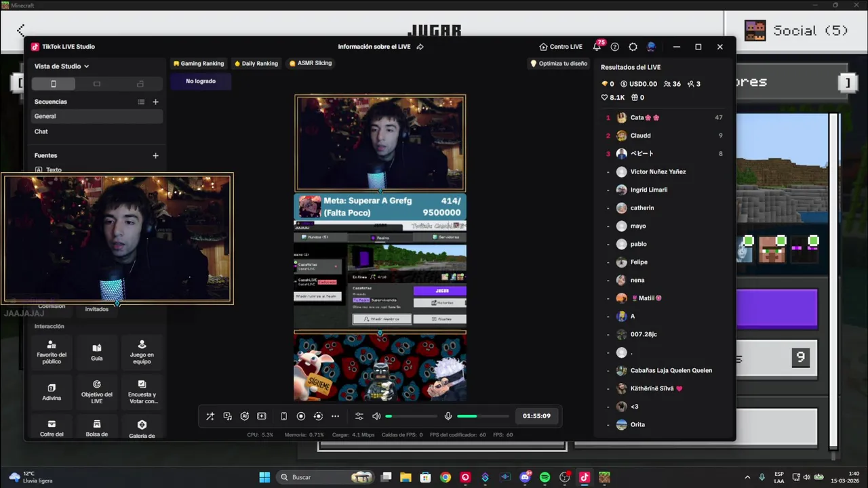868x488 pixels.
Task: Click the taskbar Buscar search box
Action: 327,477
